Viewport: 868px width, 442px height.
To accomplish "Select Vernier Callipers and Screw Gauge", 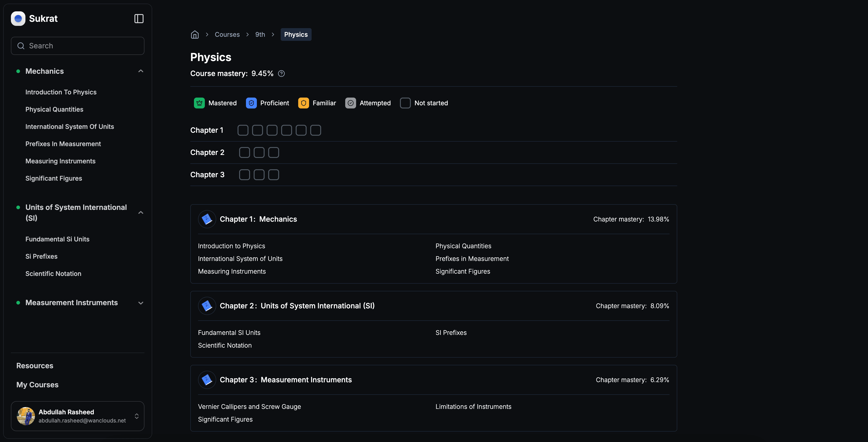I will click(x=249, y=406).
